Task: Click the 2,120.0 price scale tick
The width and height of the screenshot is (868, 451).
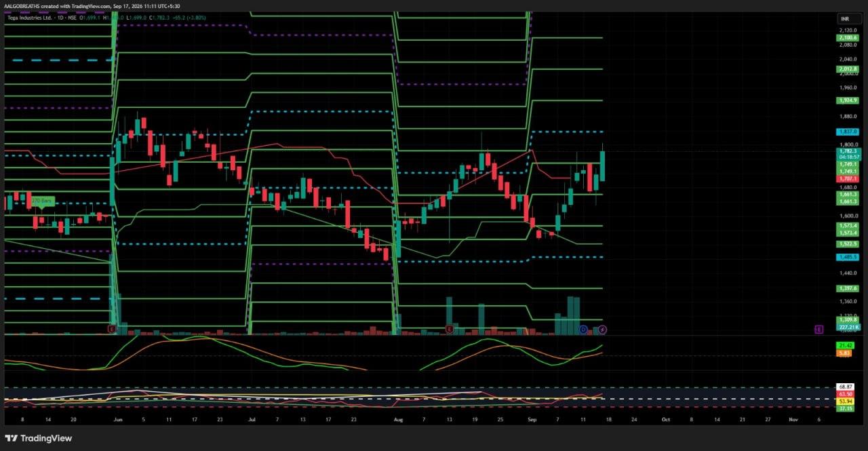Action: point(848,31)
